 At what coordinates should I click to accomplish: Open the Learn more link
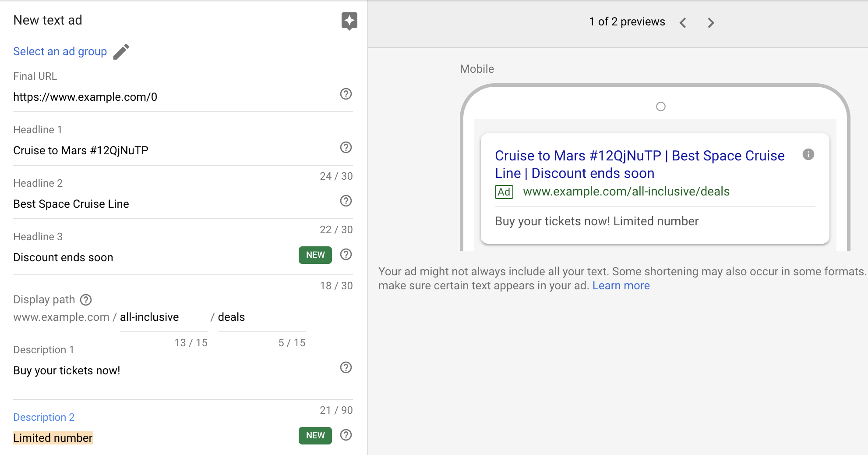click(x=621, y=286)
